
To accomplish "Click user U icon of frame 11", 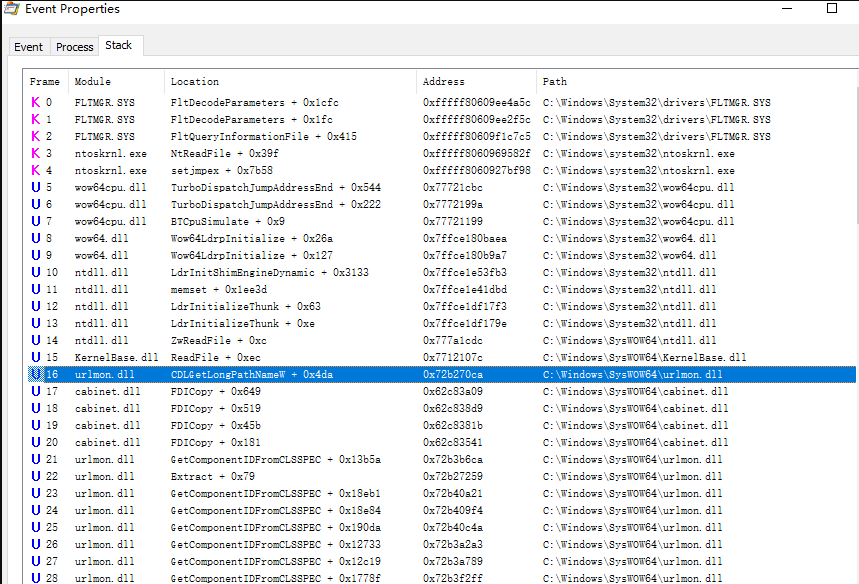I will [x=36, y=289].
